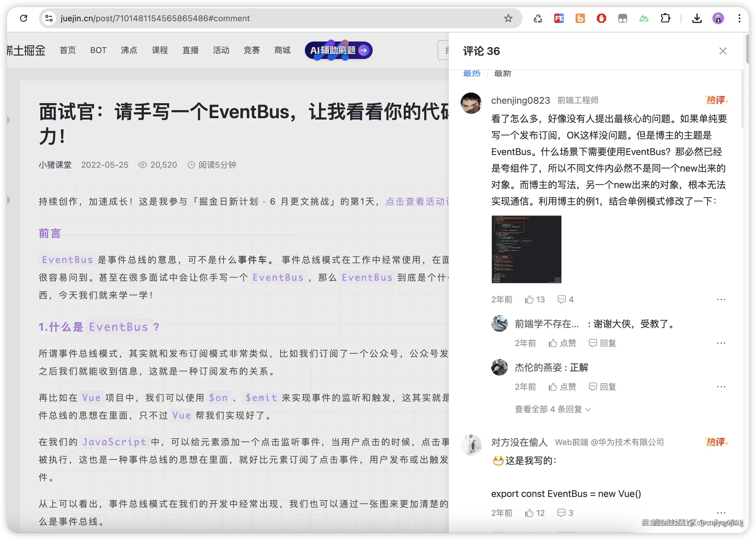
Task: Click the browser profile avatar icon
Action: [x=719, y=18]
